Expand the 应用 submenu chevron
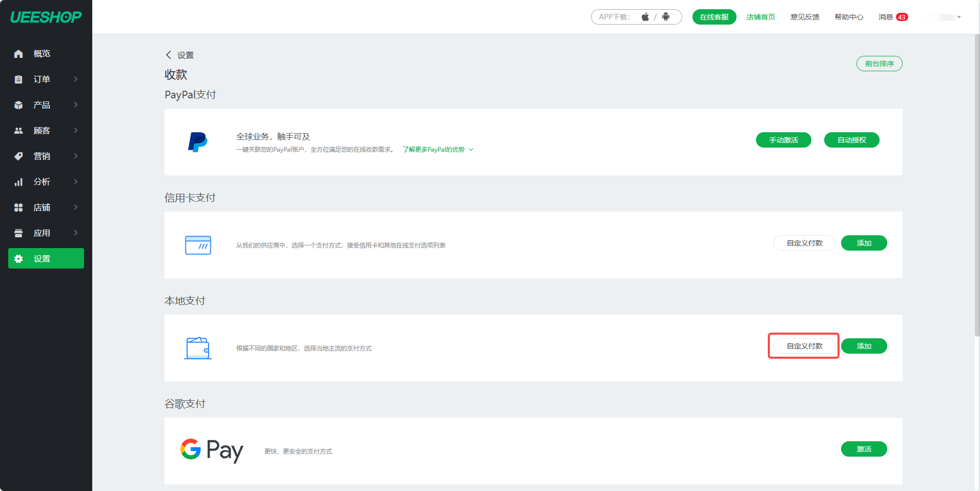980x491 pixels. tap(76, 233)
